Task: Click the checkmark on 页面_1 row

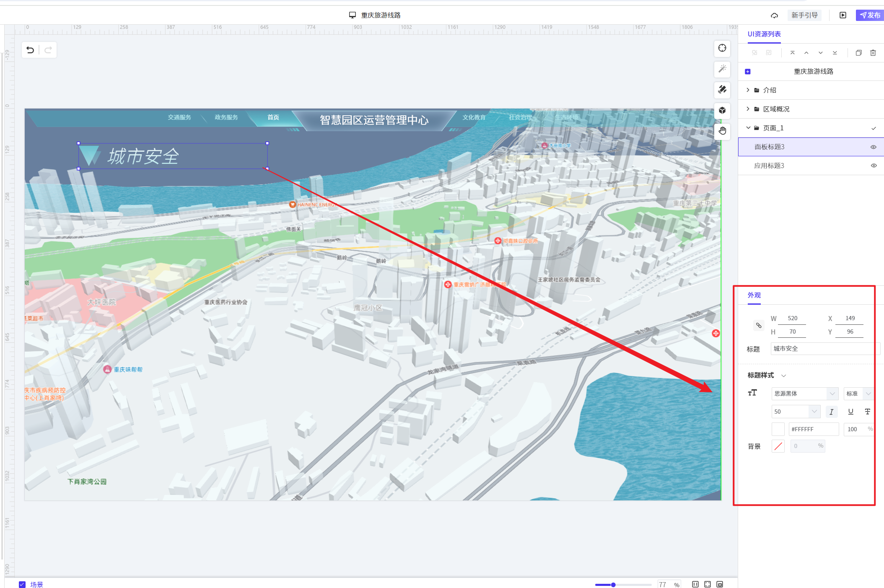Action: pyautogui.click(x=874, y=128)
